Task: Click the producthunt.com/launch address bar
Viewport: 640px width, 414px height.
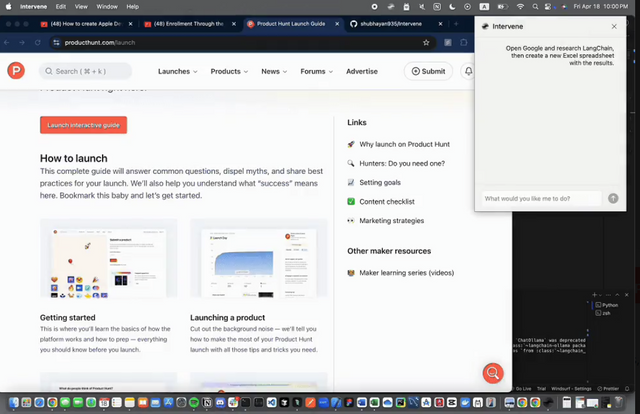Action: click(x=241, y=42)
